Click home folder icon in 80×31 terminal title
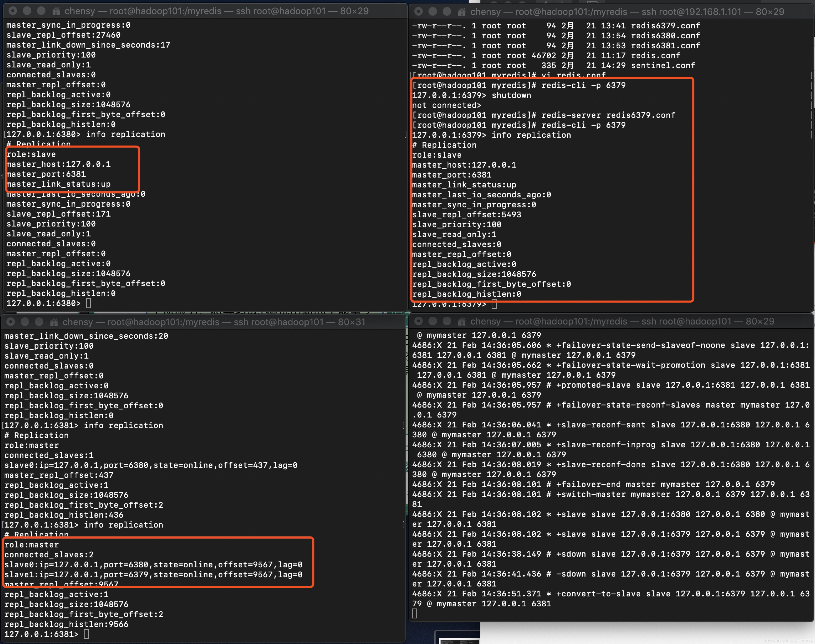 tap(54, 322)
